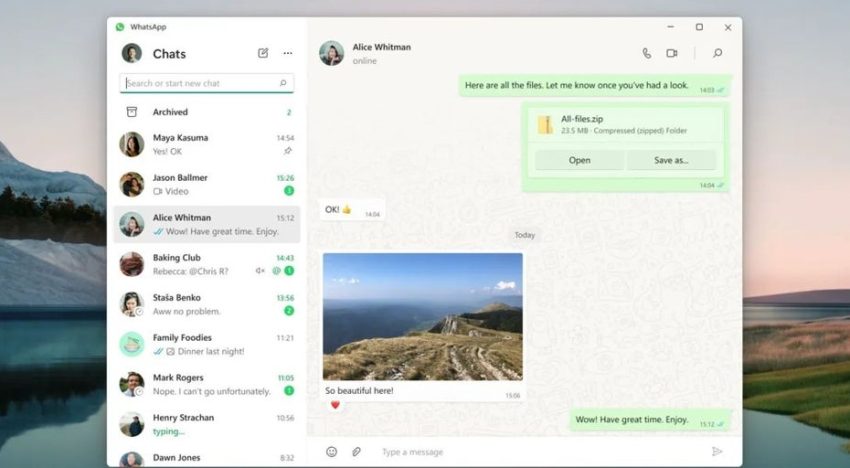This screenshot has width=850, height=468.
Task: Start a new chat with the compose icon
Action: click(x=263, y=53)
